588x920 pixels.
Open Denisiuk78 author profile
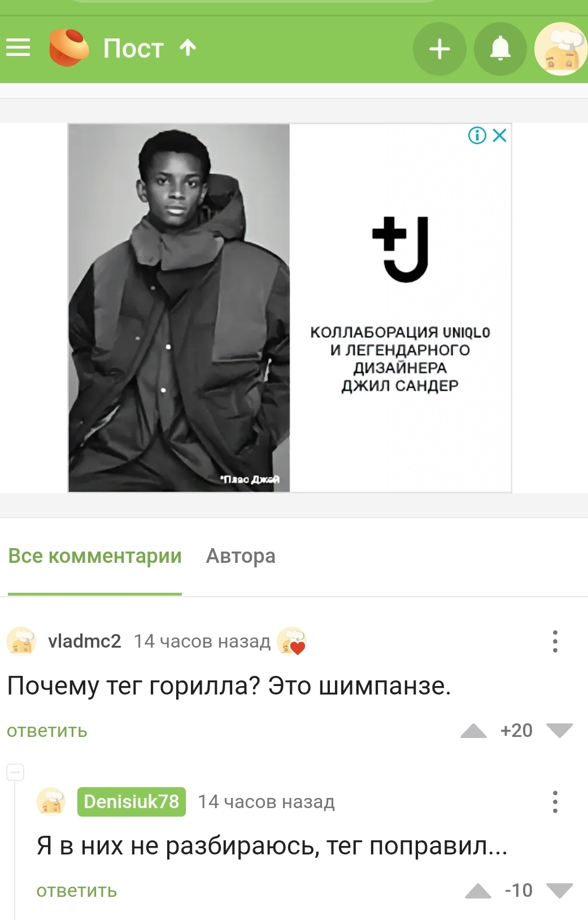point(131,801)
